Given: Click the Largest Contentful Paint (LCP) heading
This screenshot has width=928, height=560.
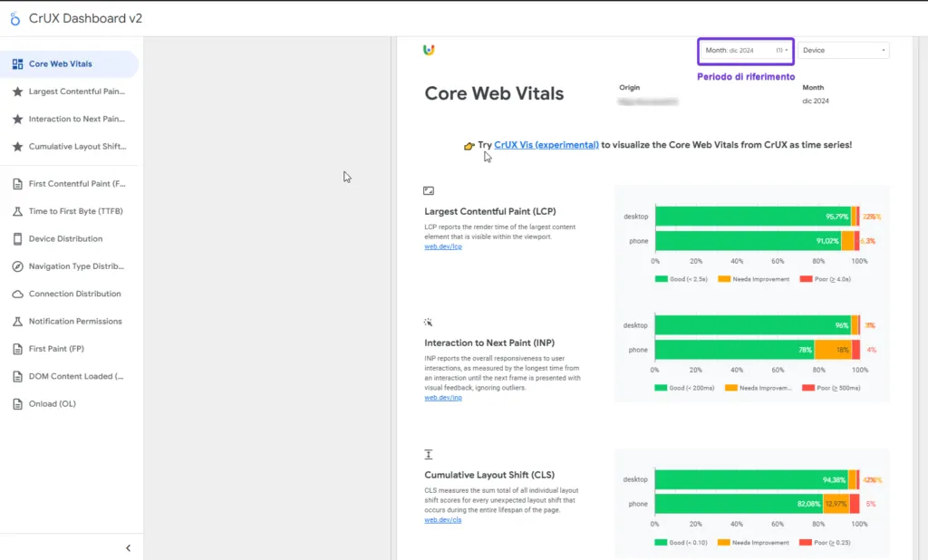Looking at the screenshot, I should pyautogui.click(x=490, y=211).
